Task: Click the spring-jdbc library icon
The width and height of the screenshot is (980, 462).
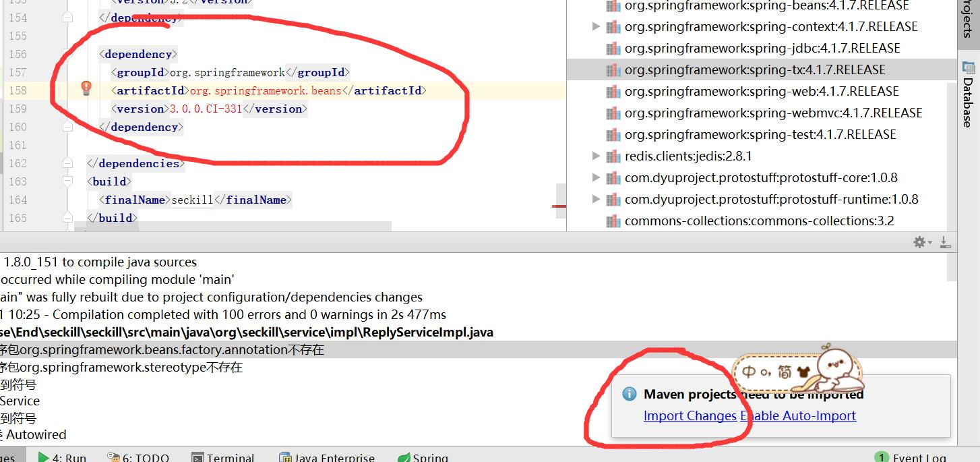Action: tap(613, 48)
